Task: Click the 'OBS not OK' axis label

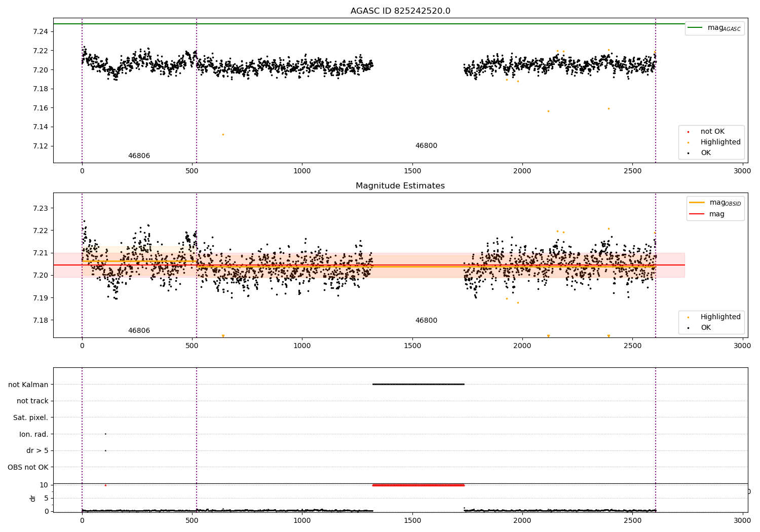Action: pos(28,467)
